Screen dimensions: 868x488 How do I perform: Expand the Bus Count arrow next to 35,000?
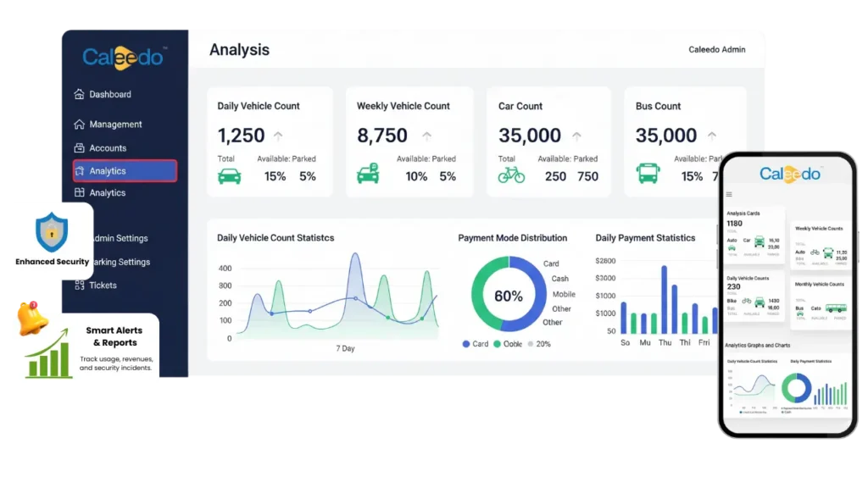pyautogui.click(x=713, y=135)
